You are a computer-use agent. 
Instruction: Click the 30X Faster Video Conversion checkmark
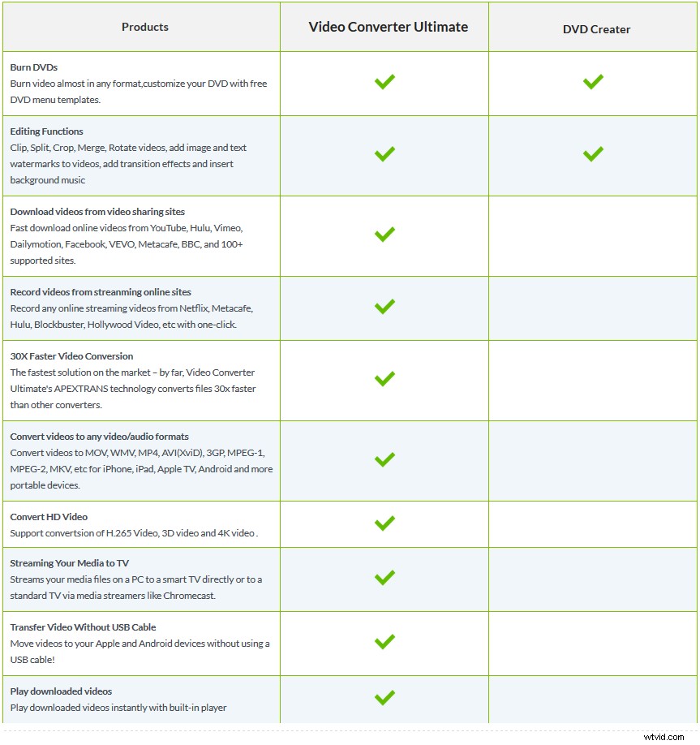(384, 379)
